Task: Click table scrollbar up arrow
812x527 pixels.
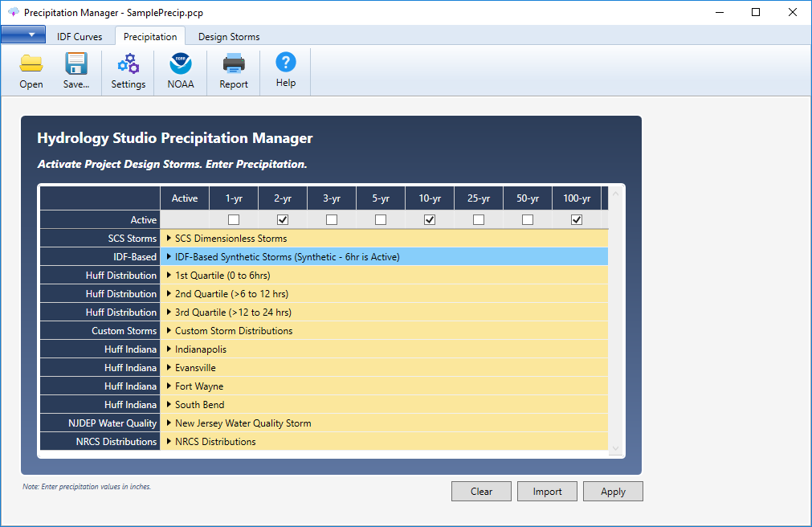Action: tap(616, 194)
